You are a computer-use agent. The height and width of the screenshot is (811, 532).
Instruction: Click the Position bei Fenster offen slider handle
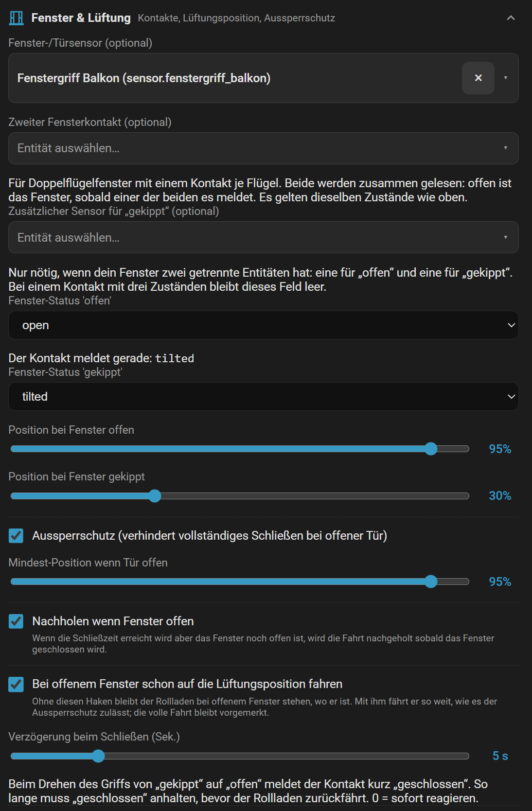pyautogui.click(x=431, y=449)
